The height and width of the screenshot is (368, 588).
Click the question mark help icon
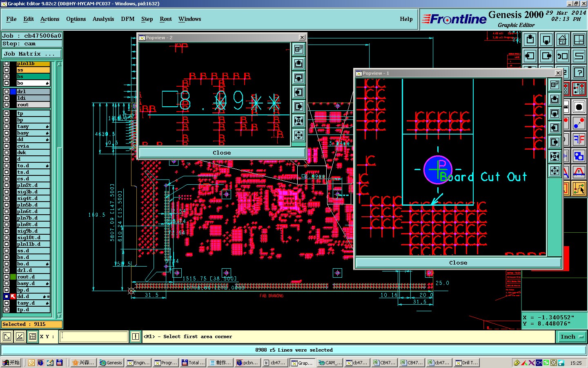point(579,72)
